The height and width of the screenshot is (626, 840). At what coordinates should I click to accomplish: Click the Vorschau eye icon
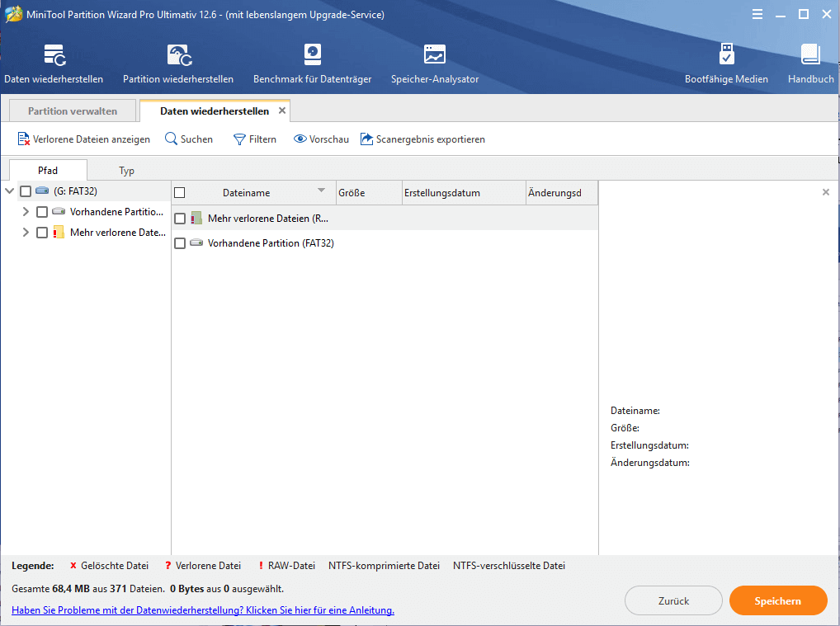pos(300,139)
